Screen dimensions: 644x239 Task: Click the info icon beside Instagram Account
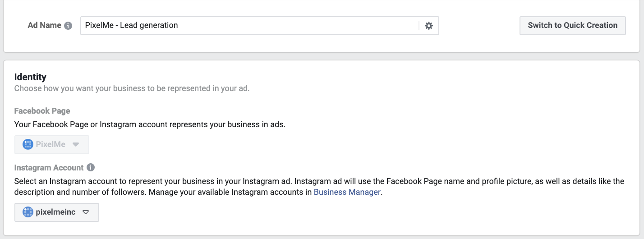91,167
